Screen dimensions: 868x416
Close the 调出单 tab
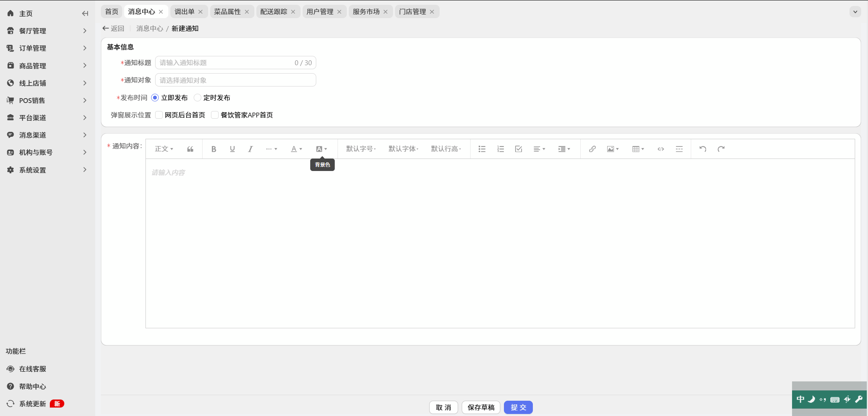pyautogui.click(x=201, y=12)
